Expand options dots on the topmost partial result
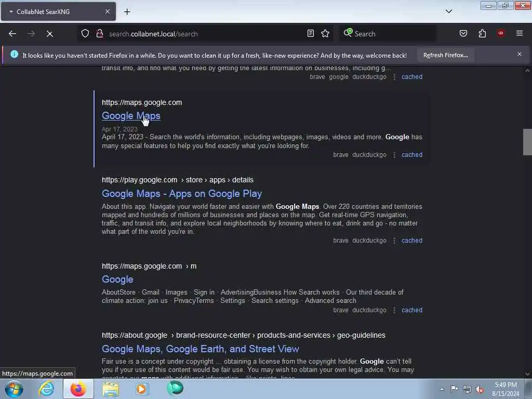 click(x=394, y=77)
